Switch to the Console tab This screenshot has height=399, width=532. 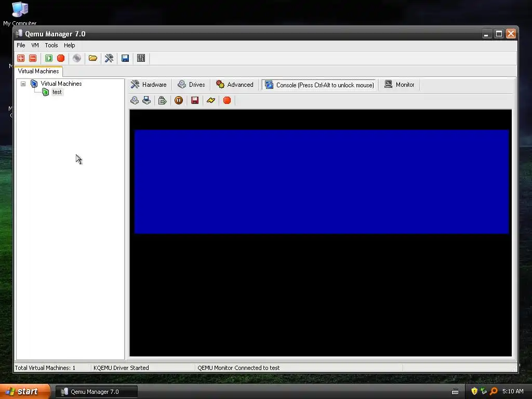point(320,85)
